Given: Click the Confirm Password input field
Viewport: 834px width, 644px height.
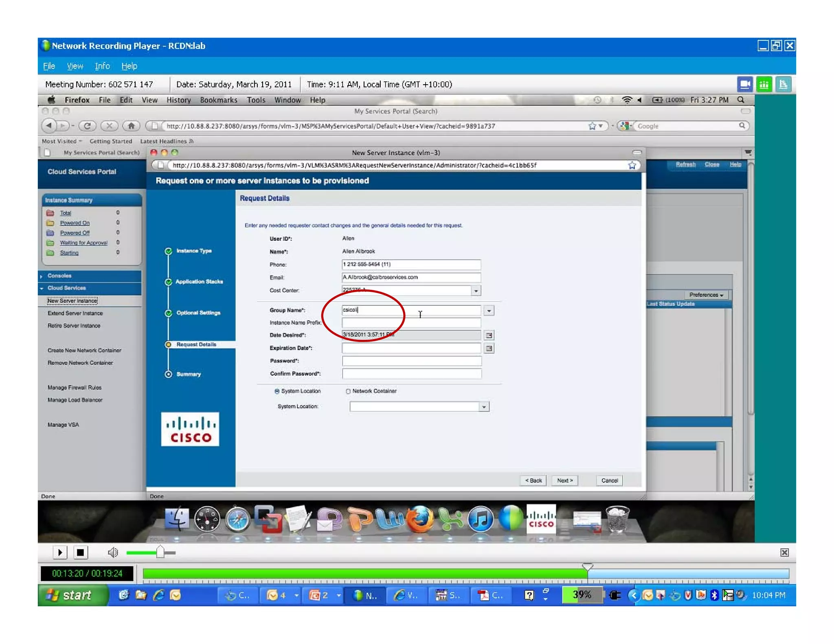Looking at the screenshot, I should tap(412, 374).
